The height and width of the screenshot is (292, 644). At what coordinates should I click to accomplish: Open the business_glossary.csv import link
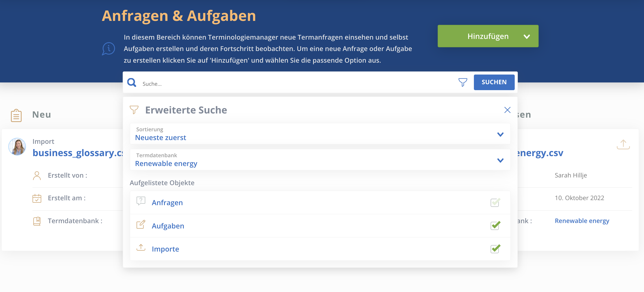click(78, 153)
